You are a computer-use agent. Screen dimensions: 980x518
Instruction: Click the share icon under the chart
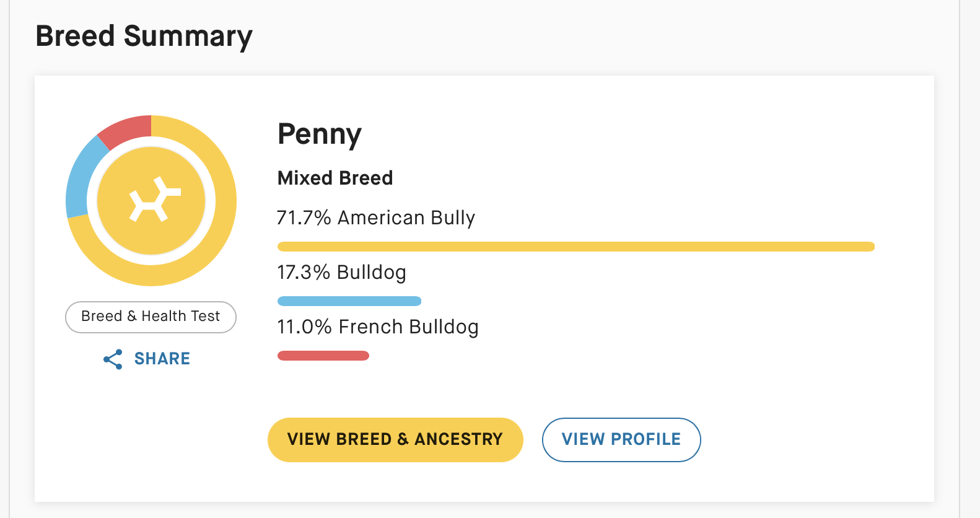(113, 359)
